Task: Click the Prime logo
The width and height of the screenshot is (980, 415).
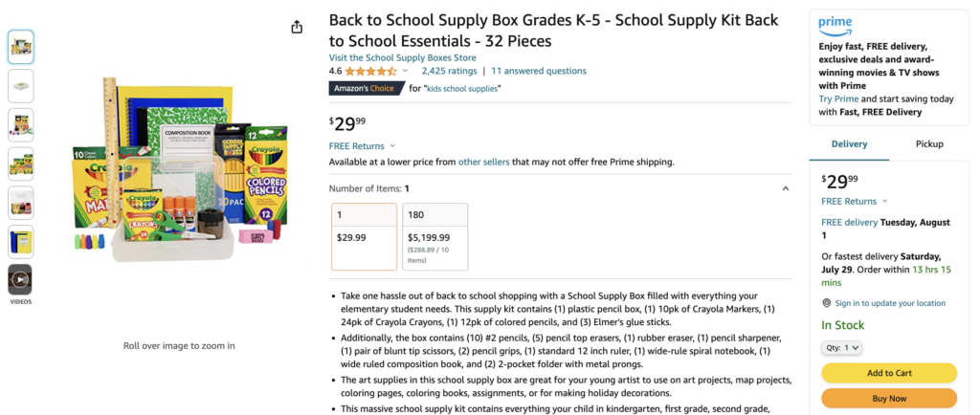Action: tap(835, 28)
